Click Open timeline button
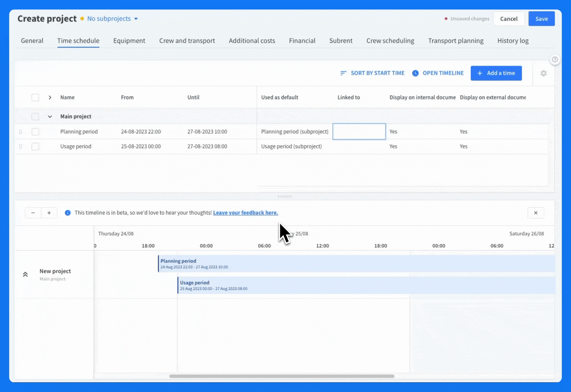 click(x=438, y=73)
